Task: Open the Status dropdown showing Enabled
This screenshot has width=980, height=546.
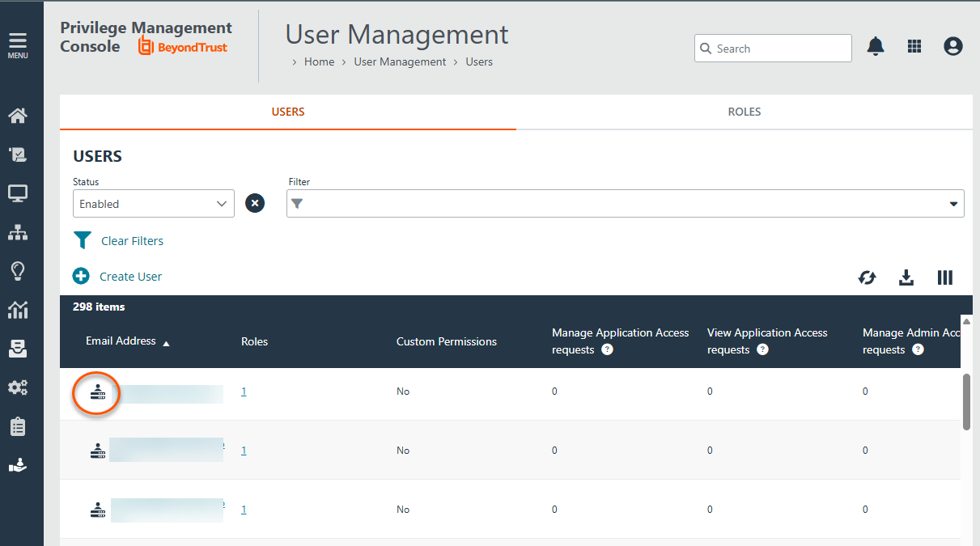Action: (154, 204)
